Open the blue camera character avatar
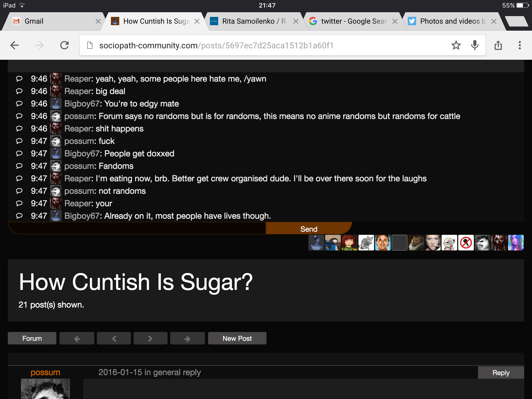Viewport: 532px width, 399px height. (x=333, y=243)
